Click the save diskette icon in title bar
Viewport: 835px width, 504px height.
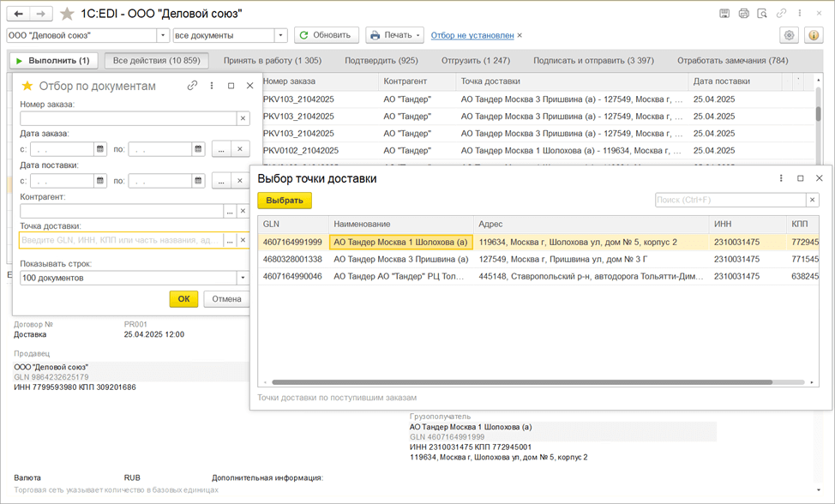(724, 14)
